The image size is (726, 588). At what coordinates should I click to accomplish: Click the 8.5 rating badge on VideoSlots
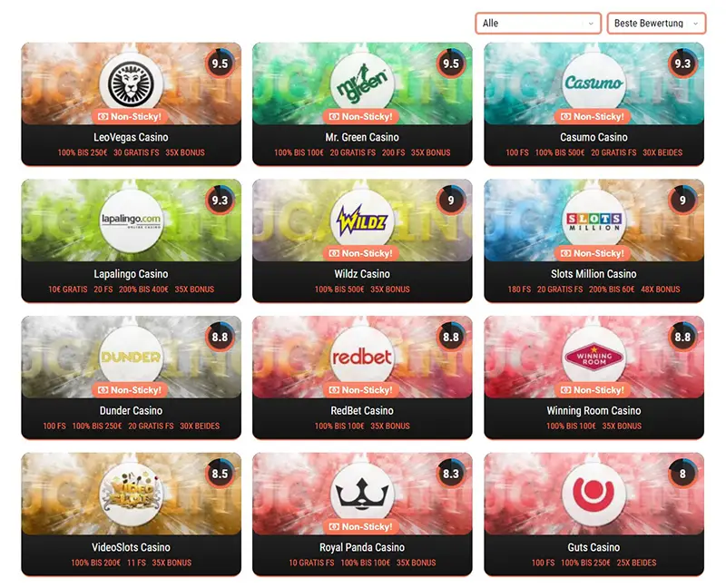coord(220,474)
